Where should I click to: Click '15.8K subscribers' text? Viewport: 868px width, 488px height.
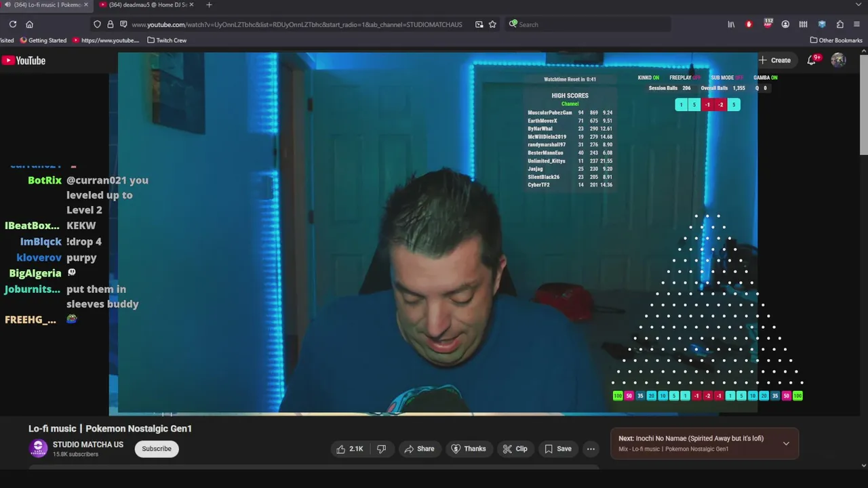75,454
